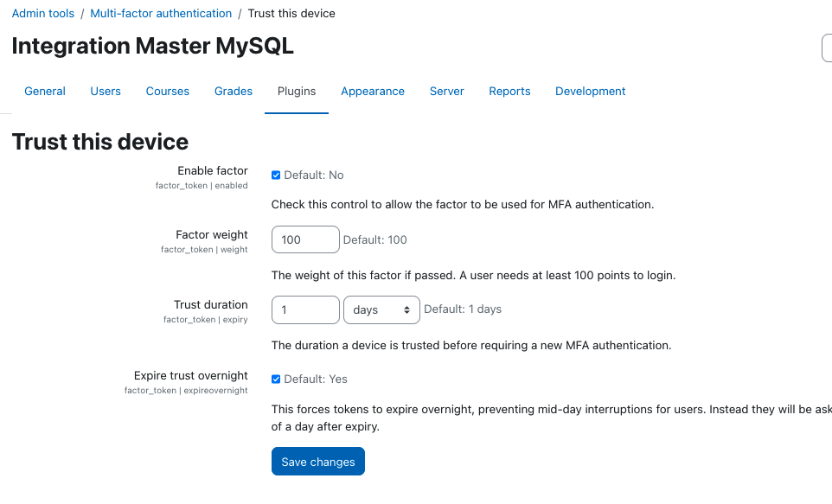Open the Users tab
Viewport: 832px width, 504px height.
click(x=106, y=92)
